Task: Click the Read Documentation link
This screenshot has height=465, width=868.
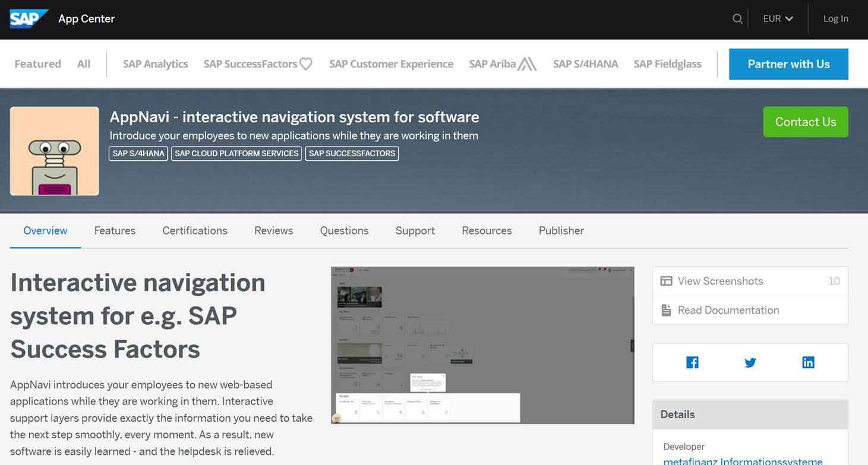Action: (728, 310)
